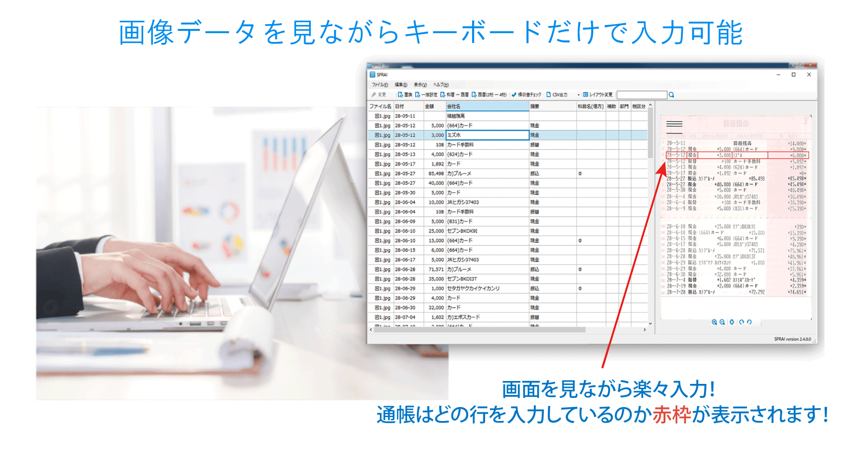Image resolution: width=868 pixels, height=449 pixels.
Task: Select the amount cell 25,000
Action: [x=434, y=231]
